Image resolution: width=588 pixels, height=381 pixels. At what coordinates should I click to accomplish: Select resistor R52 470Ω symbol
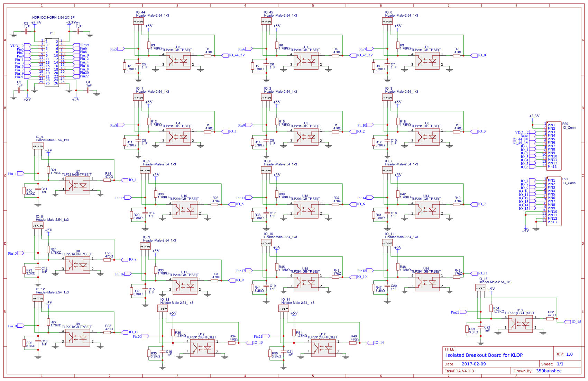550,318
